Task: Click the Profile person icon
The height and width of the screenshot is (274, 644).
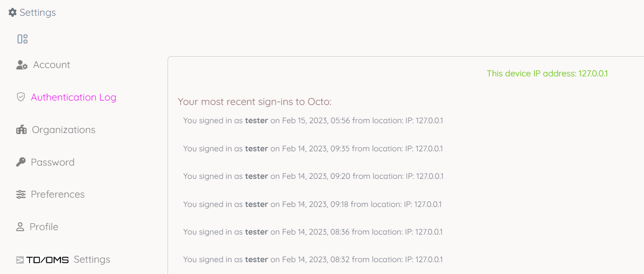Action: tap(20, 227)
